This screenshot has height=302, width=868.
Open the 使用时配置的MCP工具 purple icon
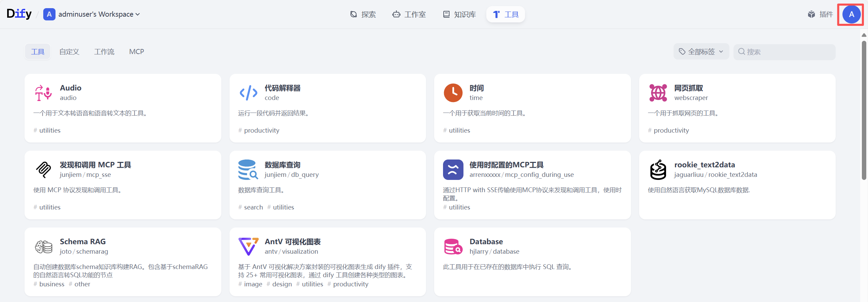[453, 170]
